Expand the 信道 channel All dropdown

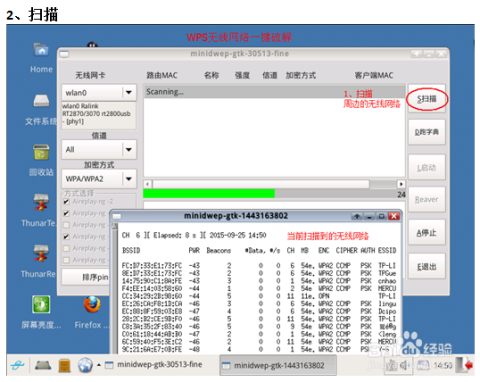coord(129,149)
